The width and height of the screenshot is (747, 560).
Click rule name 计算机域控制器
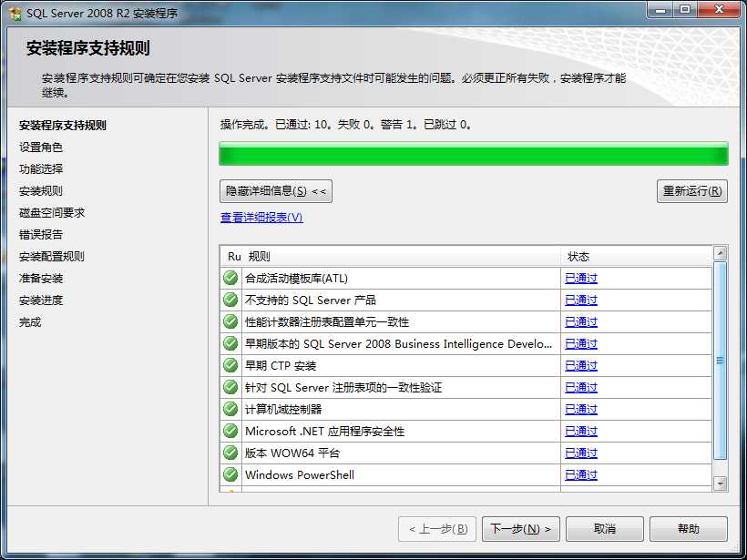point(283,410)
